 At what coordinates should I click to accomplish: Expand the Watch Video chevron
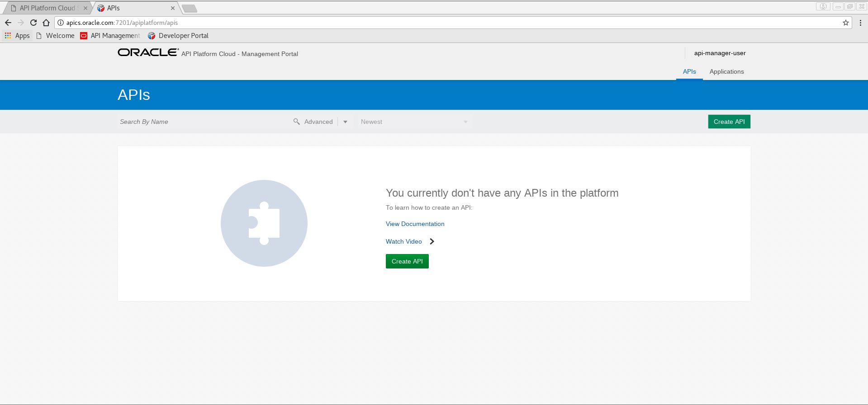(x=432, y=241)
